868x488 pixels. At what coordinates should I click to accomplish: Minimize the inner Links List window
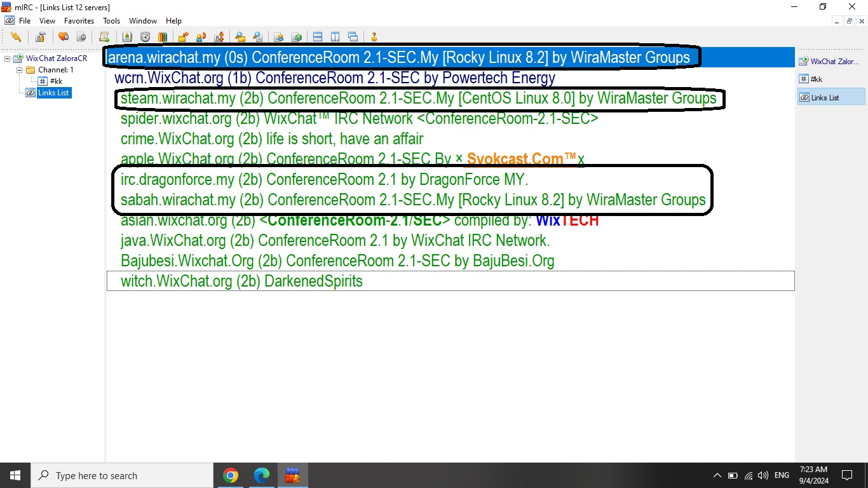click(837, 21)
